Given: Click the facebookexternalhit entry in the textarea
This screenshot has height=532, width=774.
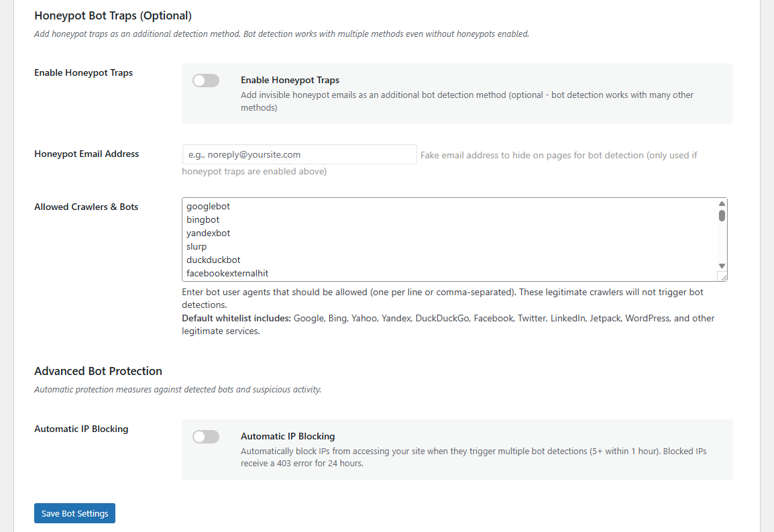Looking at the screenshot, I should tap(227, 274).
